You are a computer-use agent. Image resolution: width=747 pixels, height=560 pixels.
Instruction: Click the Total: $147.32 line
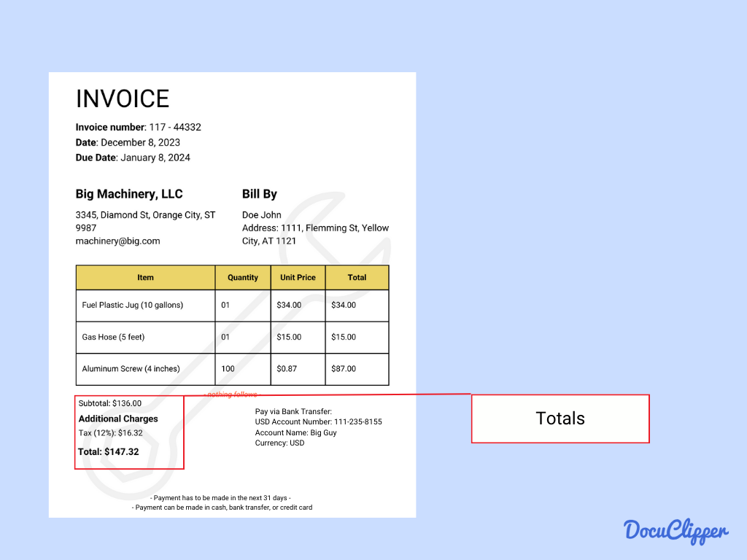coord(109,452)
